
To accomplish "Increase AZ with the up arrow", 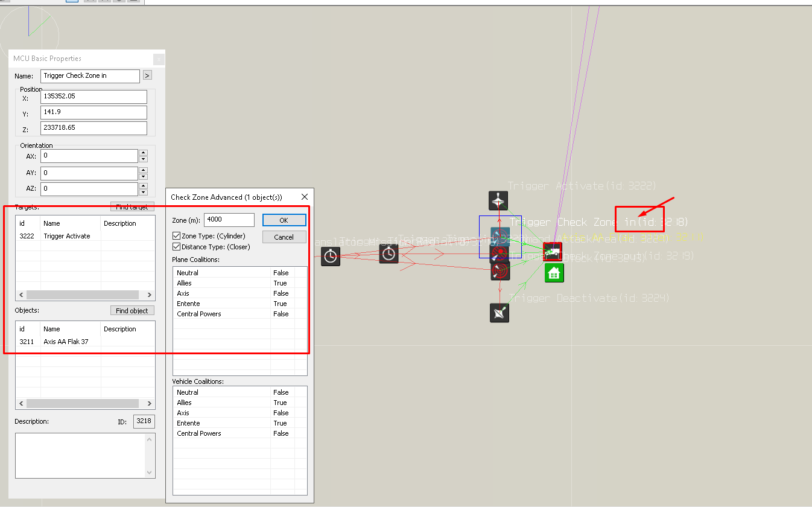I will tap(143, 185).
